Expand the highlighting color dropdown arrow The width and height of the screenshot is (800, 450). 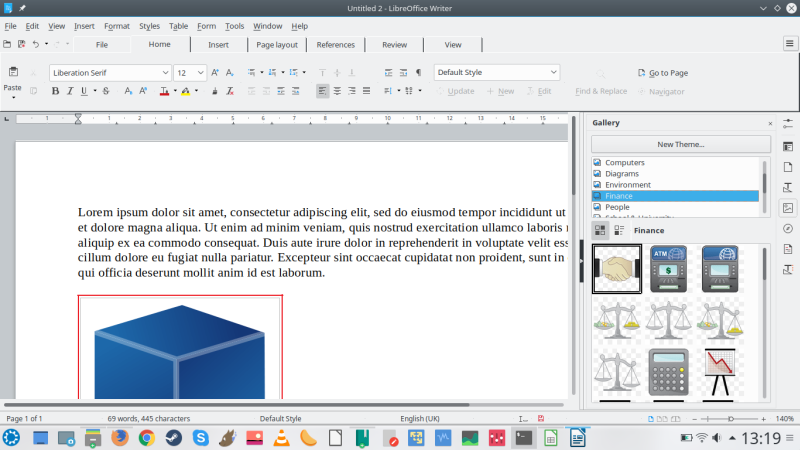pos(196,91)
